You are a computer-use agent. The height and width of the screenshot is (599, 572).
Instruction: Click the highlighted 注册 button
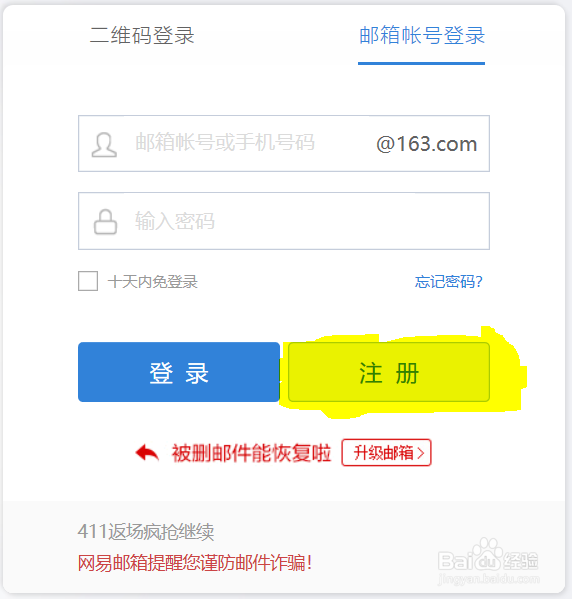[x=389, y=372]
